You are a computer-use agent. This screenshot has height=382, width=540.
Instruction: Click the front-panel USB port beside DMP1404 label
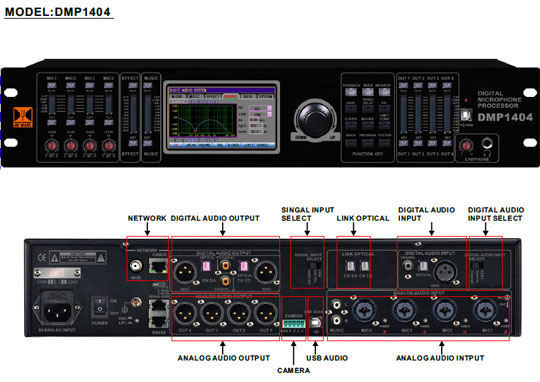point(465,115)
